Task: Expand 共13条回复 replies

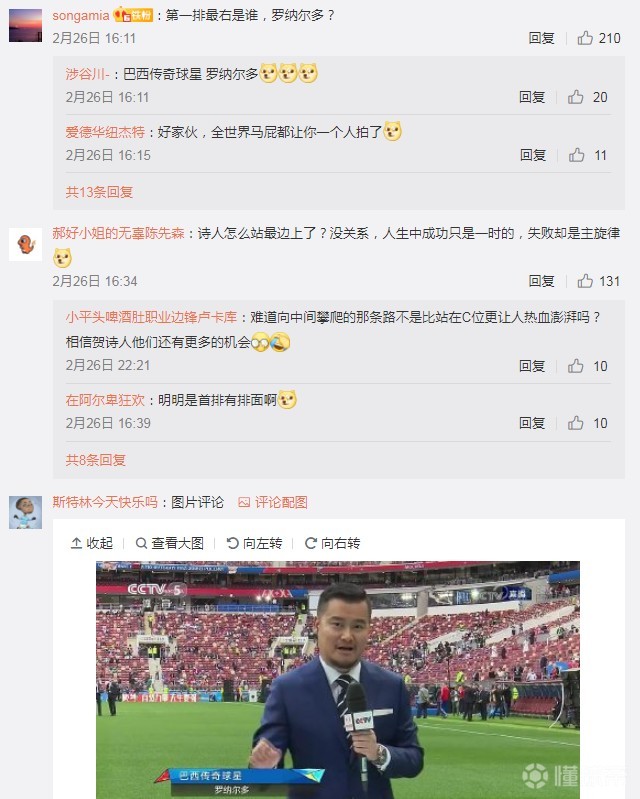Action: [x=99, y=191]
